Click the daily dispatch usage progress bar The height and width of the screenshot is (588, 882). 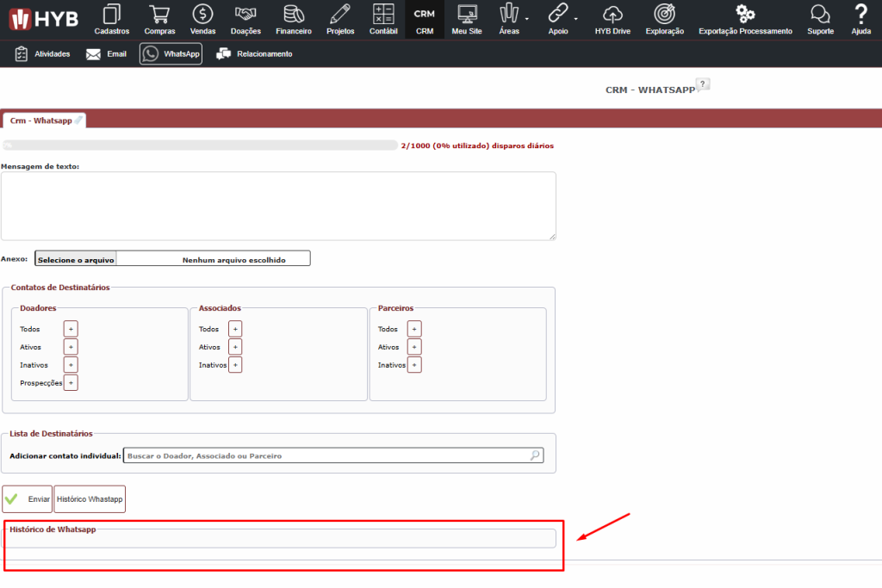[x=200, y=146]
